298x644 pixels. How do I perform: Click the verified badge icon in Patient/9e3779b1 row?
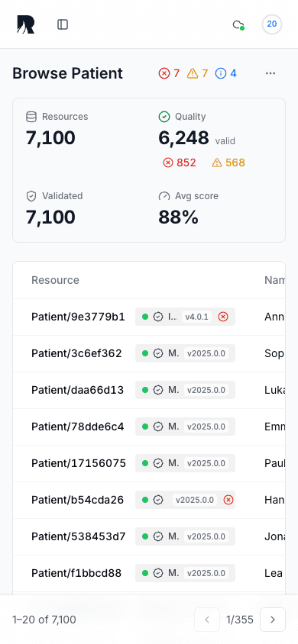pyautogui.click(x=158, y=317)
